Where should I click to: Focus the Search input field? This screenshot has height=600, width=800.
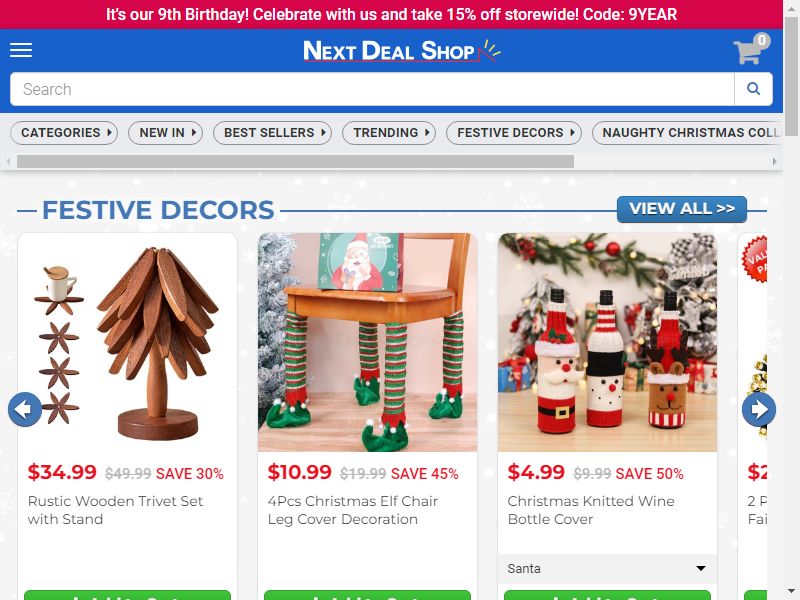pos(372,89)
